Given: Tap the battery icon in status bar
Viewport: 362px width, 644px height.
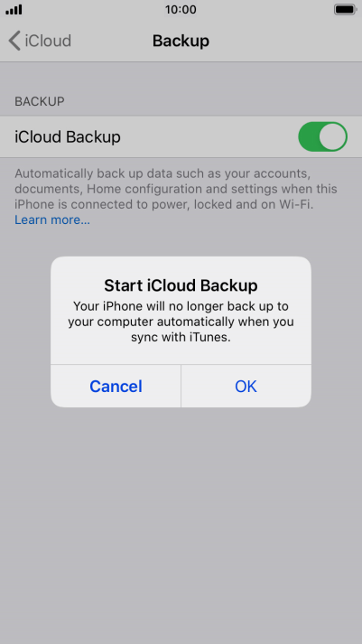Looking at the screenshot, I should point(345,9).
